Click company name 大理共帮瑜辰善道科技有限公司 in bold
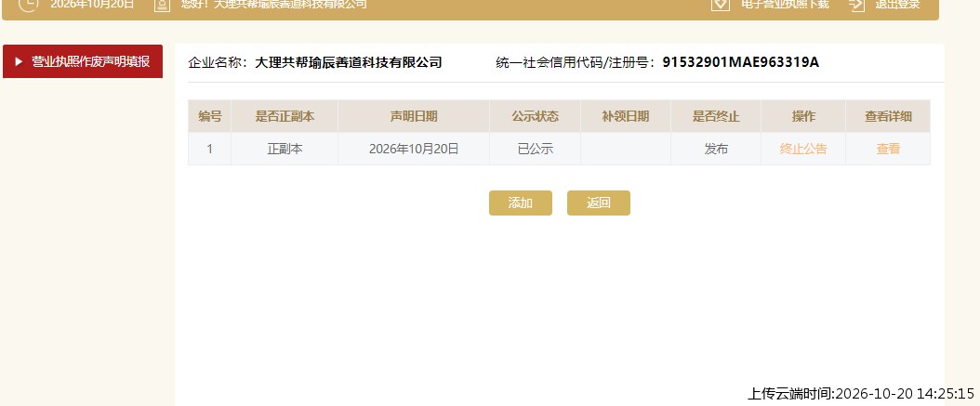Screen dimensions: 980x406 pyautogui.click(x=348, y=62)
